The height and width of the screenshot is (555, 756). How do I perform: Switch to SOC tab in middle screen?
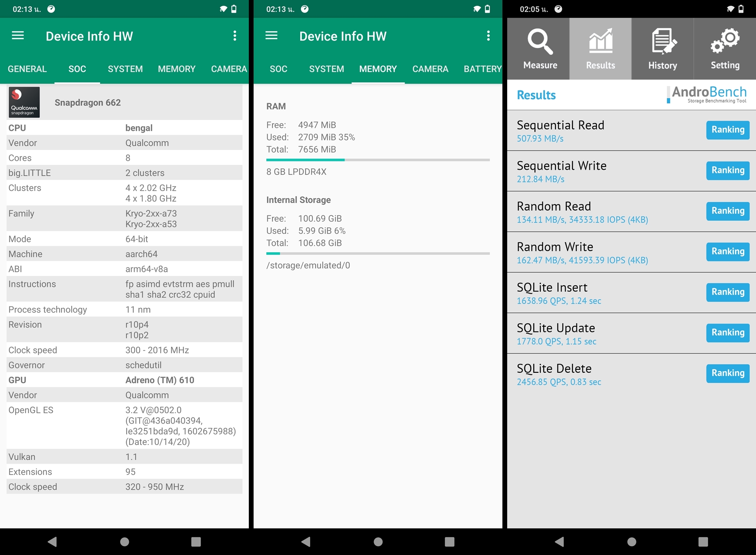point(278,69)
